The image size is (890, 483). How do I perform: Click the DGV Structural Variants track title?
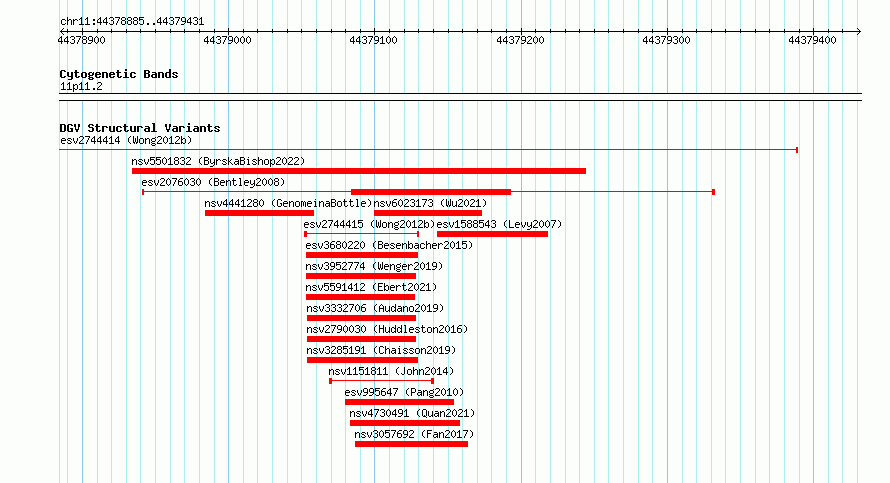(x=140, y=128)
